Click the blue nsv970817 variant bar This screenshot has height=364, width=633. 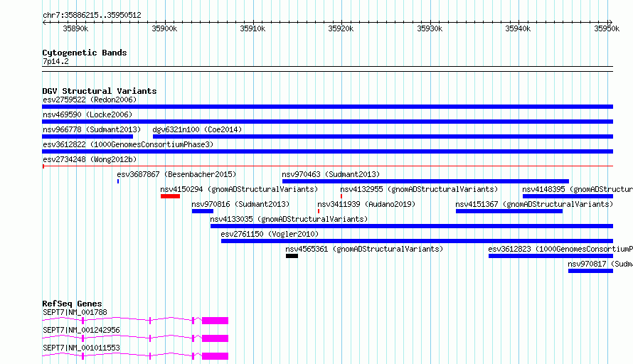point(590,271)
